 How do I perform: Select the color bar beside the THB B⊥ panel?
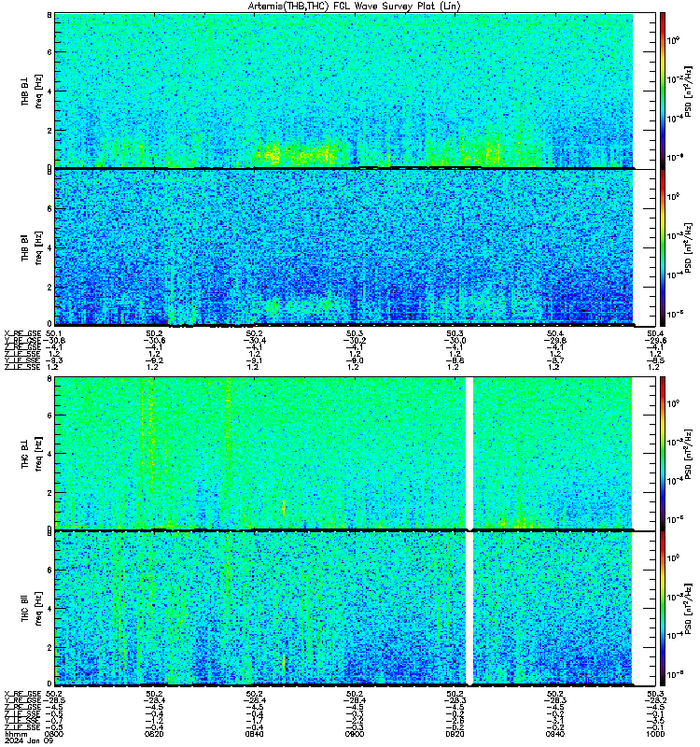click(663, 91)
